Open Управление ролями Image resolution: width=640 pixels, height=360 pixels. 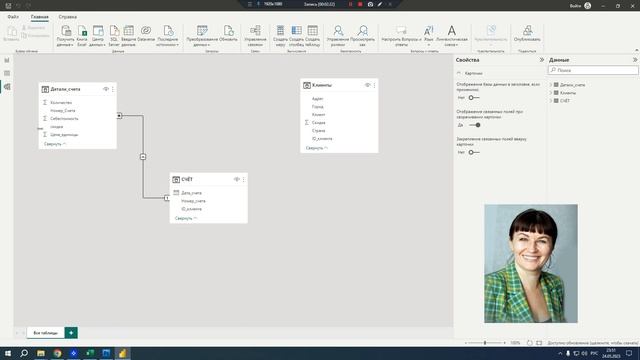click(338, 36)
